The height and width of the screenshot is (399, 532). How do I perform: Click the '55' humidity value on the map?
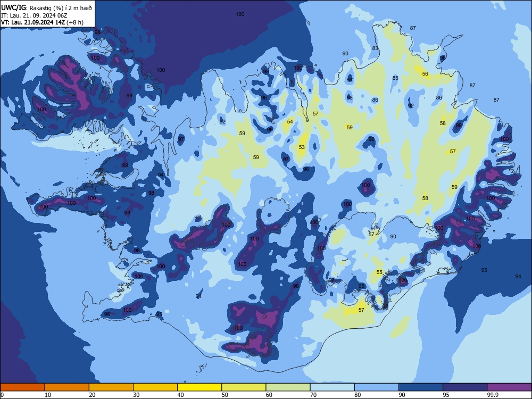(x=379, y=272)
